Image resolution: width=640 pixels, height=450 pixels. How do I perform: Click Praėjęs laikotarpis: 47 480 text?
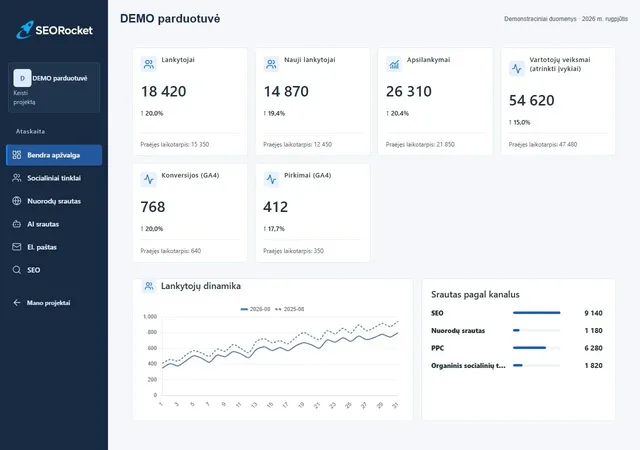(543, 145)
